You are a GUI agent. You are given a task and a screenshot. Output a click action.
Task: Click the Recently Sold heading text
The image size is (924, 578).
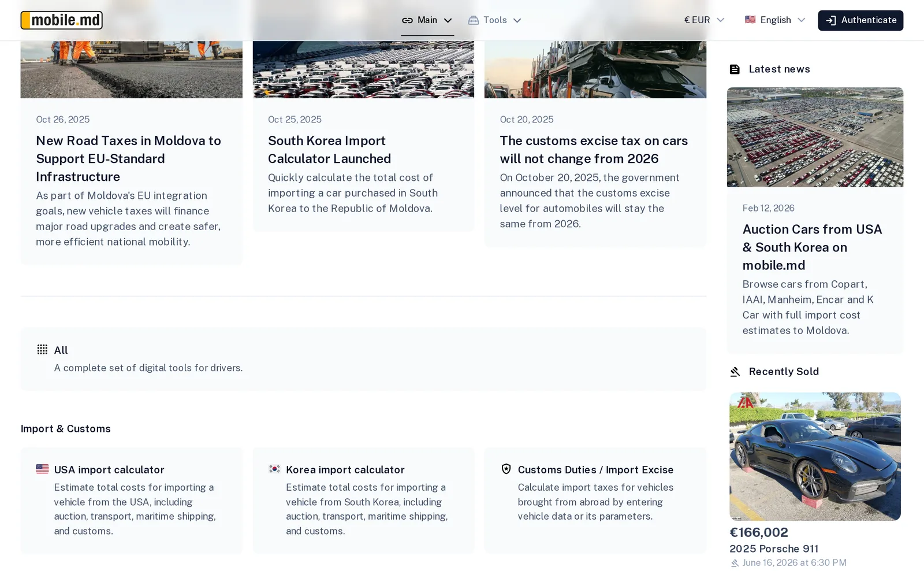pos(784,372)
